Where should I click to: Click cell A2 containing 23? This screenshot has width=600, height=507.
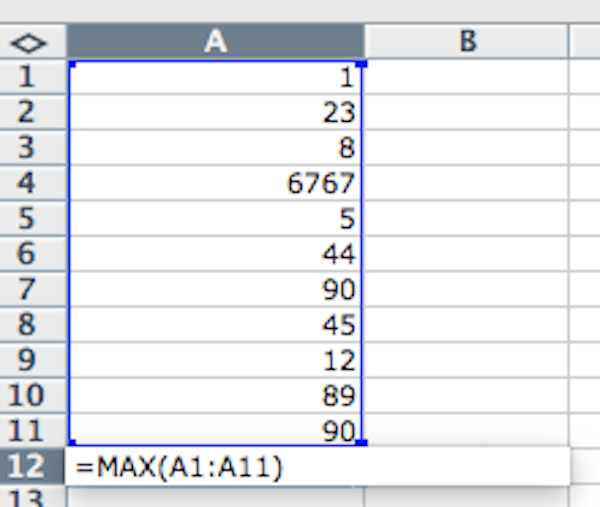(216, 112)
